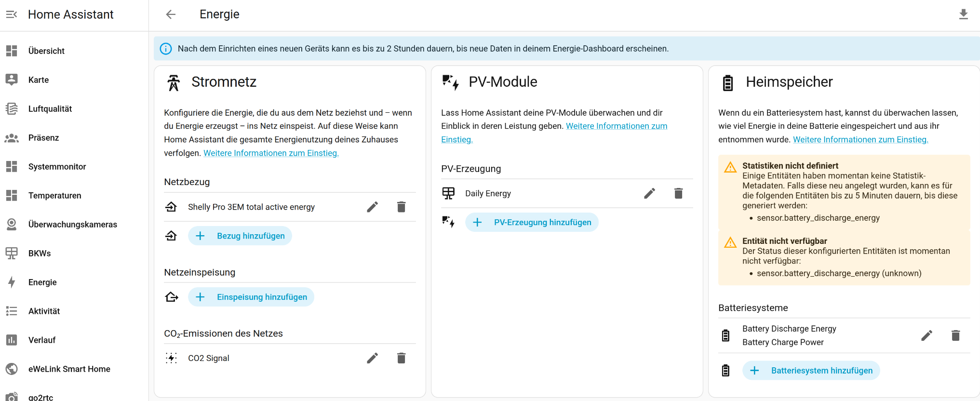The height and width of the screenshot is (401, 980).
Task: Click the download icon in the header
Action: click(x=963, y=14)
